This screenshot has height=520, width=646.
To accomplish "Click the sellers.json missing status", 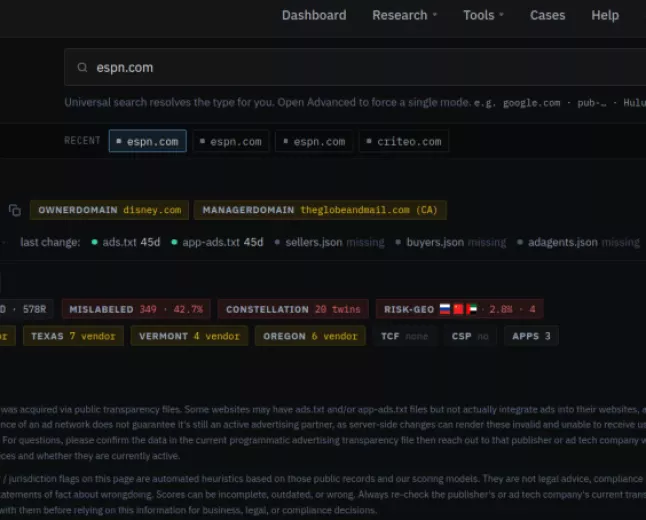I will 329,242.
